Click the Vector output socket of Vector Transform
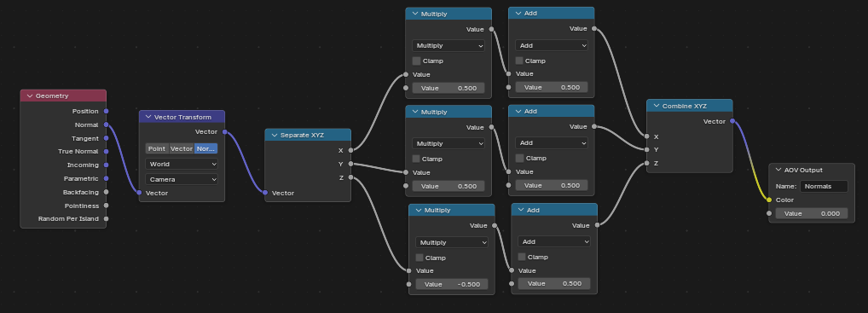 224,132
